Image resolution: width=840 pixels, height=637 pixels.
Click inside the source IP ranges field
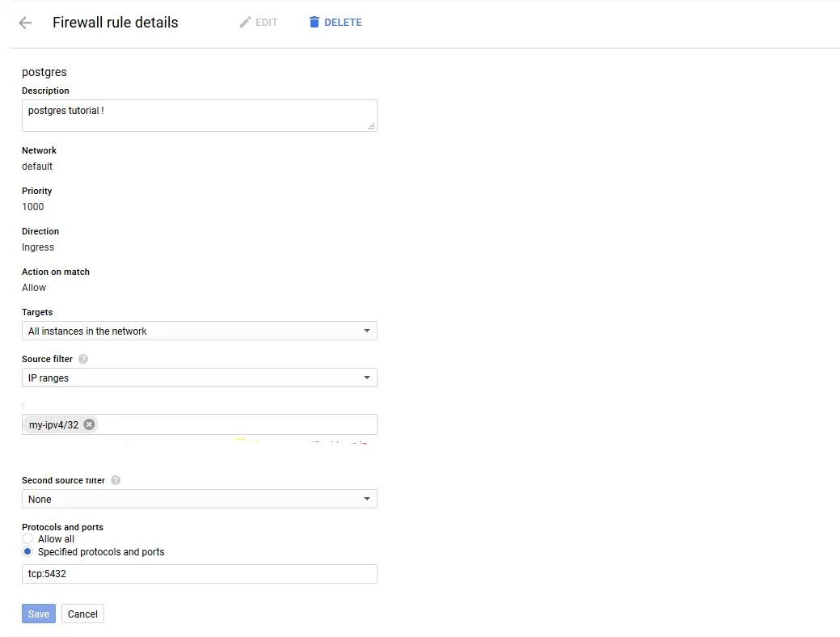(234, 424)
